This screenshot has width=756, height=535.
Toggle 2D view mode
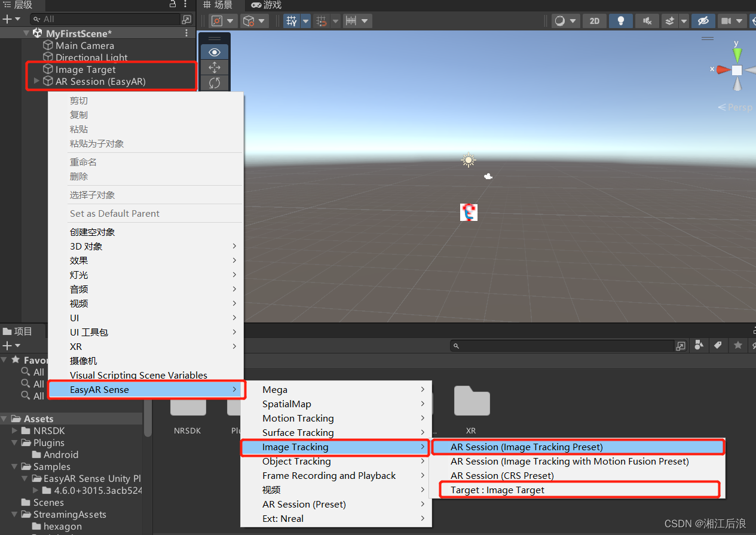[x=594, y=21]
